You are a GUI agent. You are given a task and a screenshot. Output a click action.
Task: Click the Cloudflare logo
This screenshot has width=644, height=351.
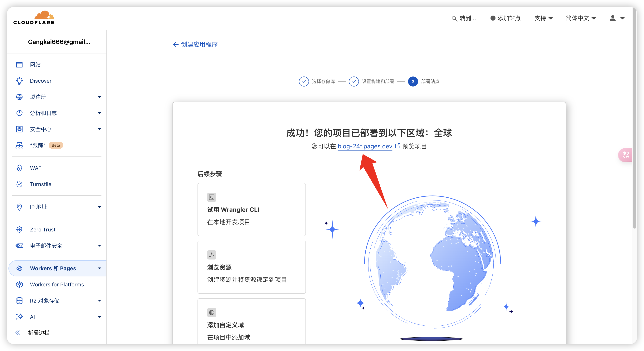point(34,17)
